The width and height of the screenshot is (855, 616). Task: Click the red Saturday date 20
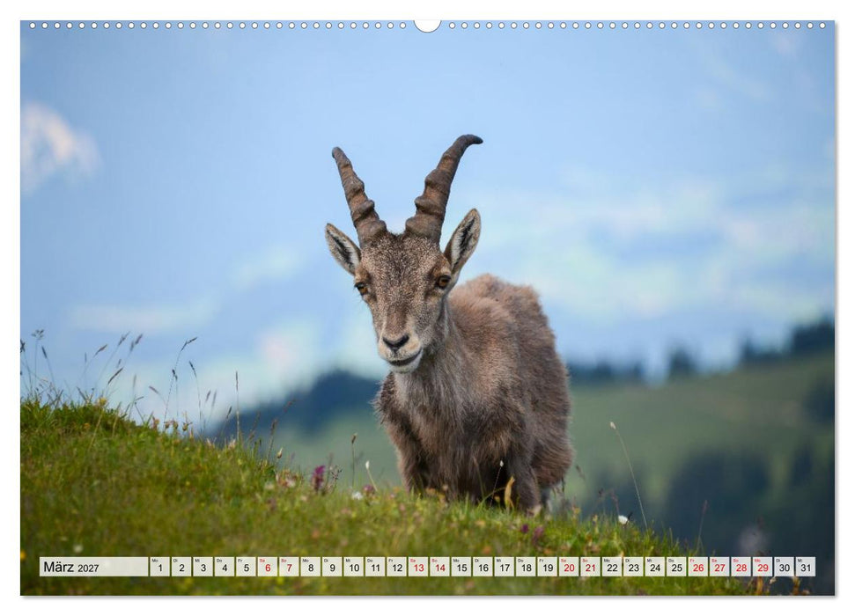coord(569,567)
